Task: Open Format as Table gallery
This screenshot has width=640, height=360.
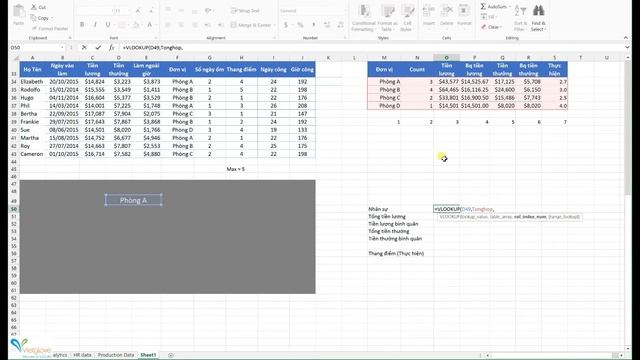Action: tap(387, 18)
